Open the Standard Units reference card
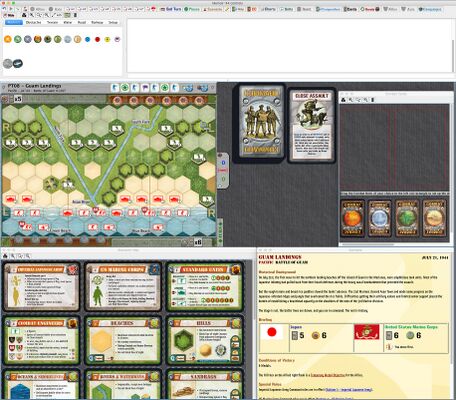Viewport: 456px width, 400px height. (204, 287)
